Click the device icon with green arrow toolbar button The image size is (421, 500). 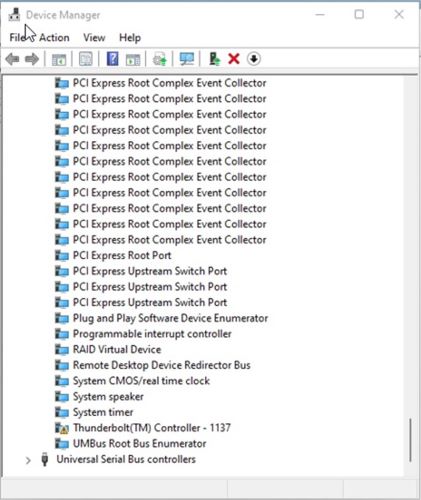tap(160, 59)
